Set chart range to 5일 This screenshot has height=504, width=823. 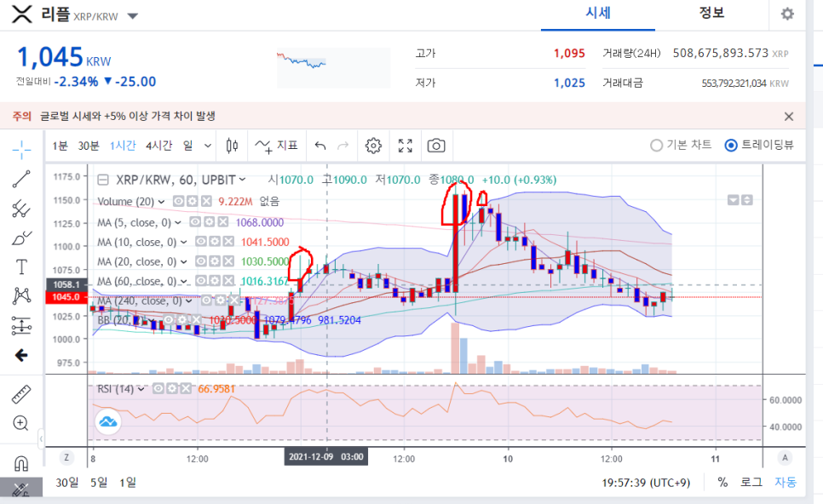(x=99, y=482)
